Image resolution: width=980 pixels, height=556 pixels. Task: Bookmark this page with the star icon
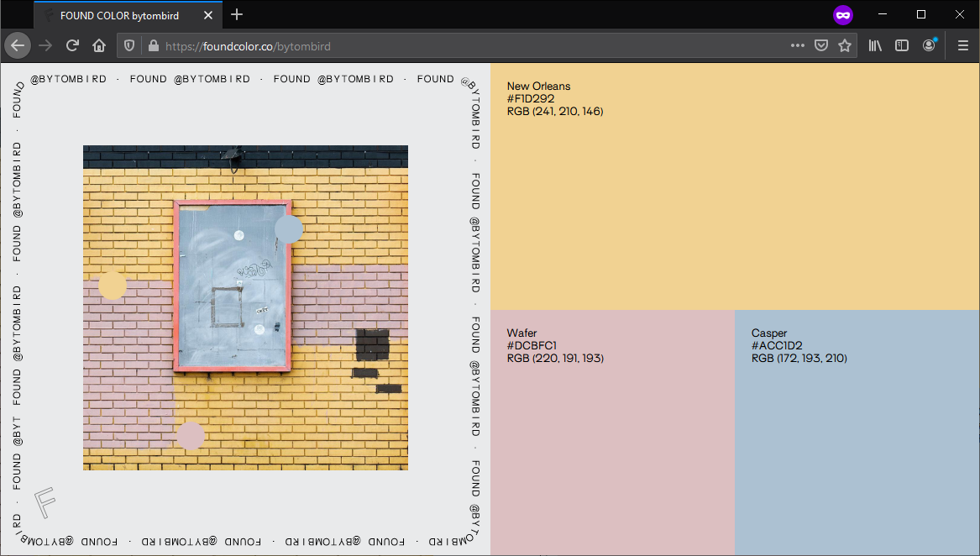coord(845,46)
